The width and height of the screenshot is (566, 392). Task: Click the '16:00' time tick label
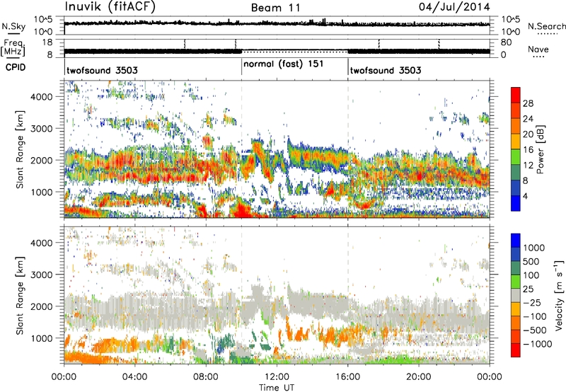click(x=348, y=377)
